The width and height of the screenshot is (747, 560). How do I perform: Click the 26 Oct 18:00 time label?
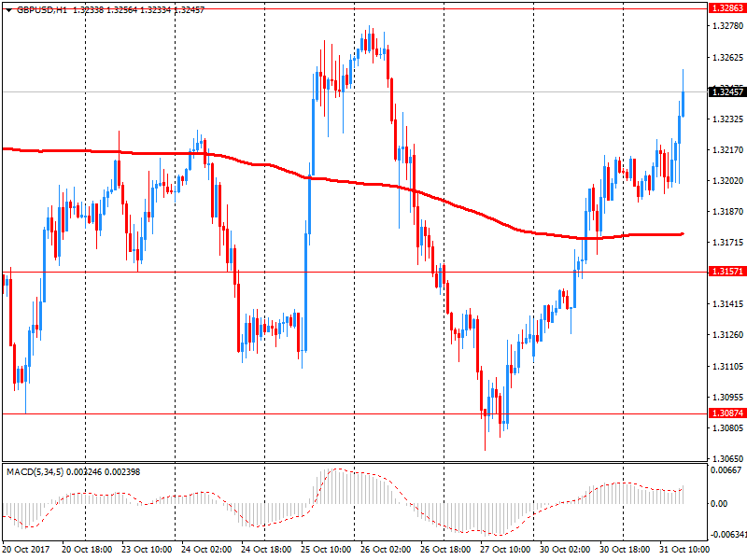(445, 550)
